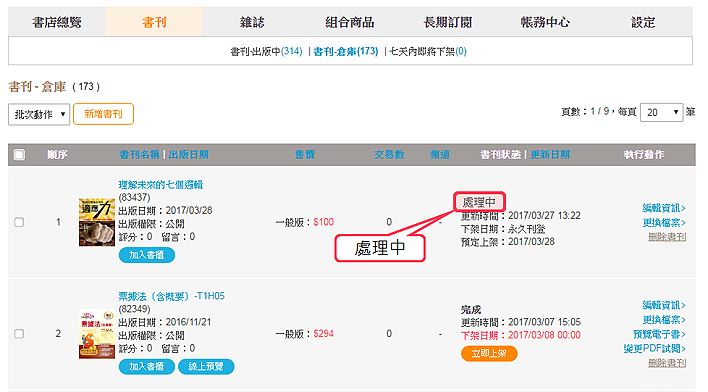Open the book cover thumbnail for 理解未來的七個邏輯
This screenshot has width=708, height=392.
pyautogui.click(x=97, y=222)
